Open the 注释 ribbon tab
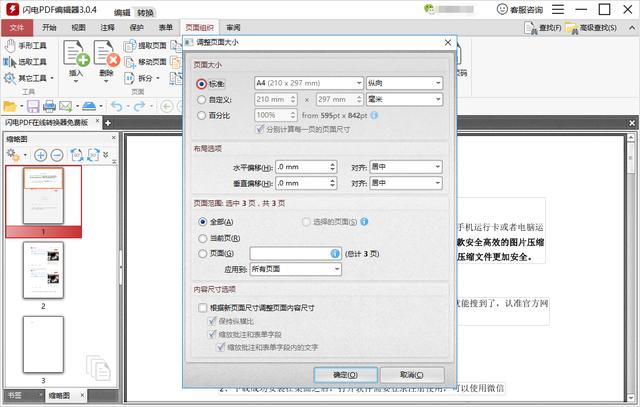Screen dimensions: 640x407 coord(107,28)
